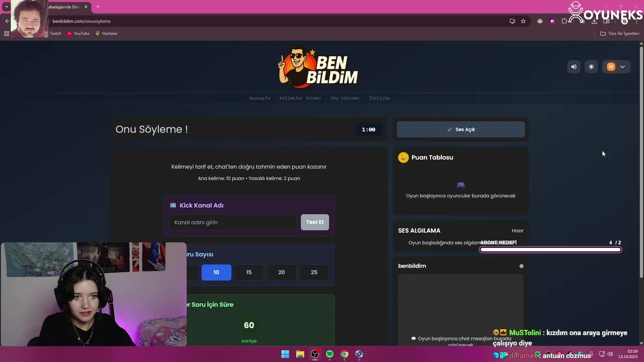The image size is (644, 362).
Task: Click the install app icon in address bar
Action: [512, 21]
